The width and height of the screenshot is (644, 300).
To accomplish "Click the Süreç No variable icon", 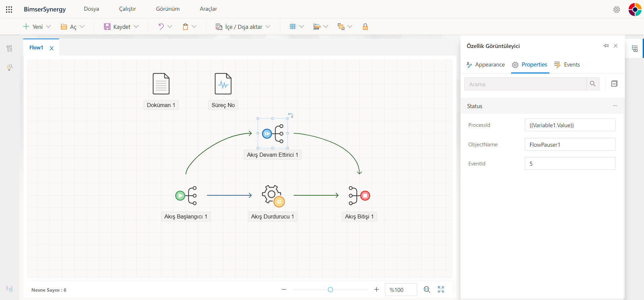I will [x=223, y=84].
